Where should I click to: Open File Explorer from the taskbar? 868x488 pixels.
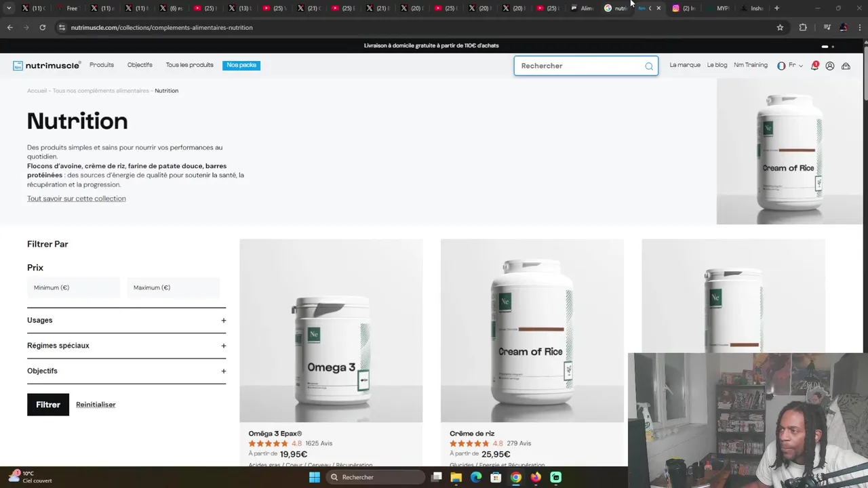tap(456, 477)
